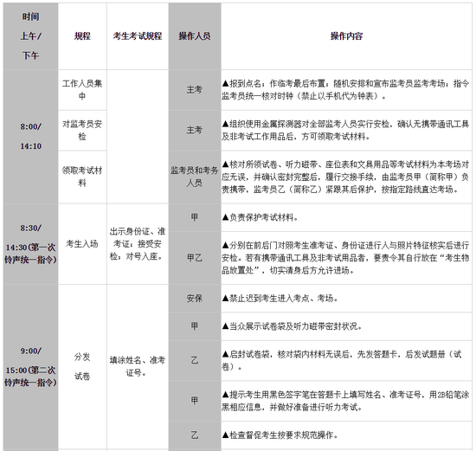Click the 监考员和考务人员 cell
The width and height of the screenshot is (476, 451).
click(x=195, y=177)
